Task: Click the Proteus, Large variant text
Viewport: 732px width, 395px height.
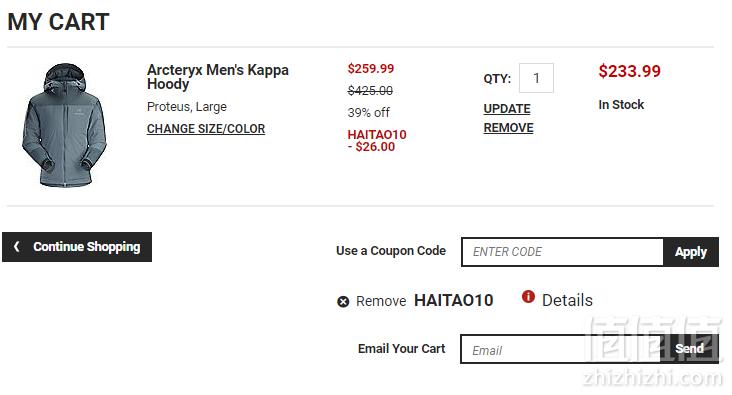Action: (187, 107)
